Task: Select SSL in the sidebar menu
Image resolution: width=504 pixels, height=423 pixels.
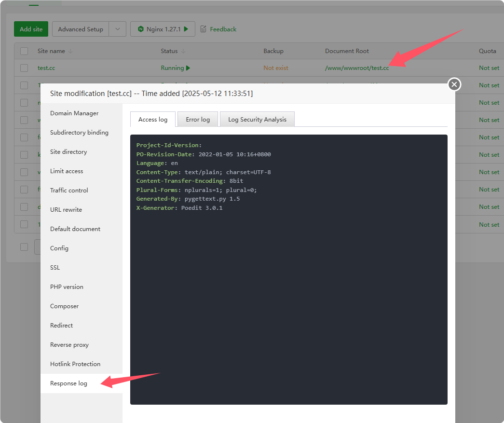Action: pos(55,268)
